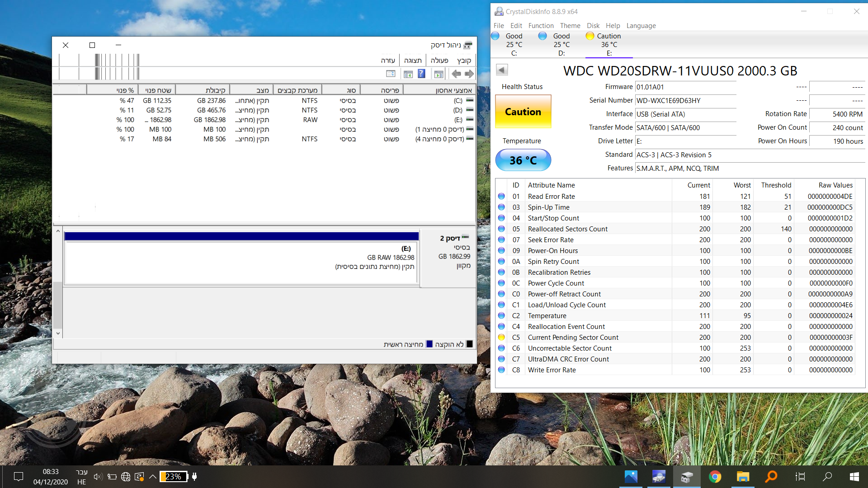Select the (E:) RAW volume row in the list
The width and height of the screenshot is (868, 488).
[264, 120]
